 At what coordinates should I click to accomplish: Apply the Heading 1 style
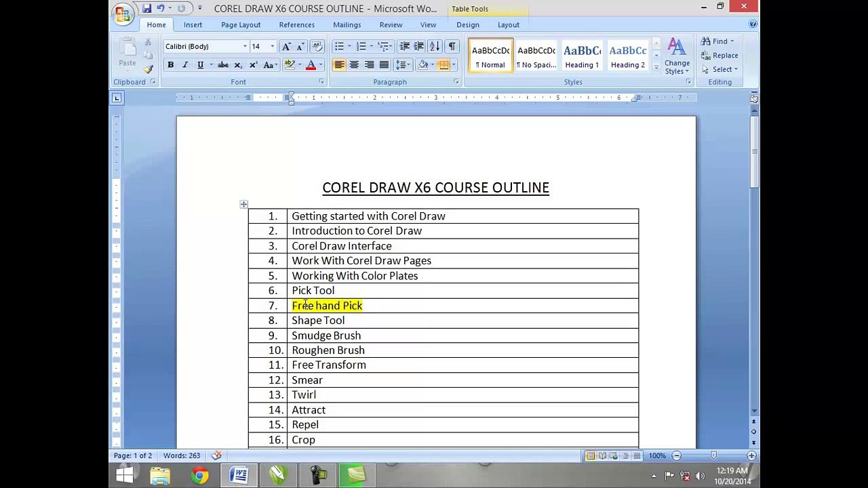(582, 56)
